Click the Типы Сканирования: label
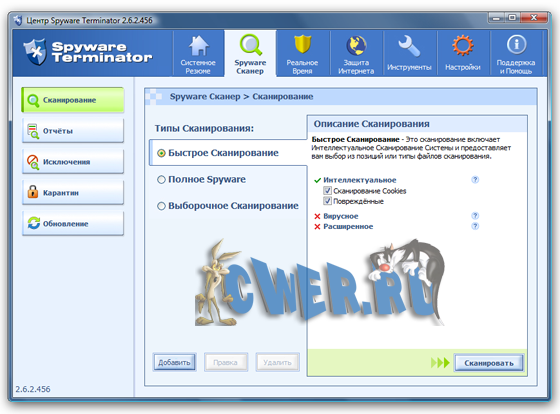This screenshot has width=560, height=414. 204,128
